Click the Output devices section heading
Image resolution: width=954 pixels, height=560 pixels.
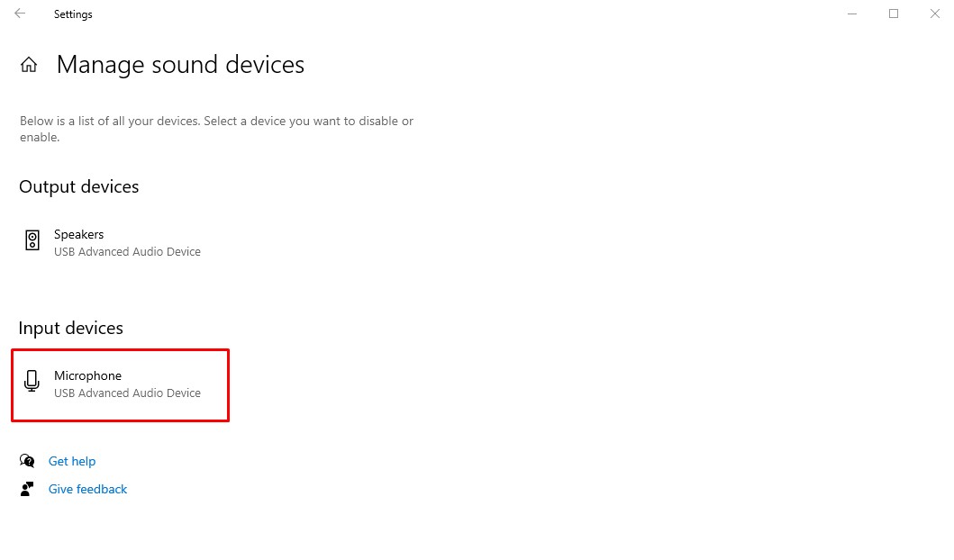point(78,186)
